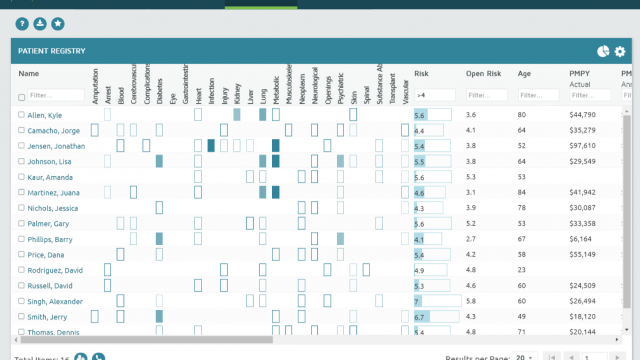This screenshot has height=360, width=640.
Task: Open Patient Registry settings gear
Action: tap(620, 51)
